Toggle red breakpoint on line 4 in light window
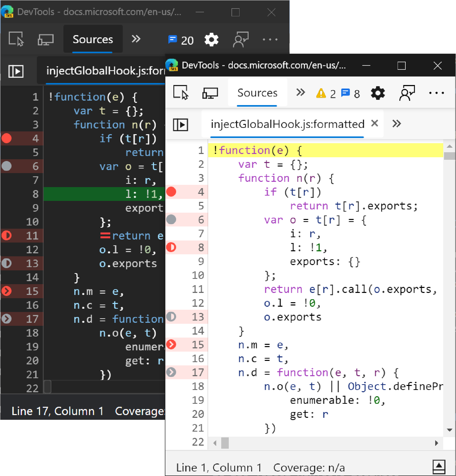 click(x=171, y=192)
